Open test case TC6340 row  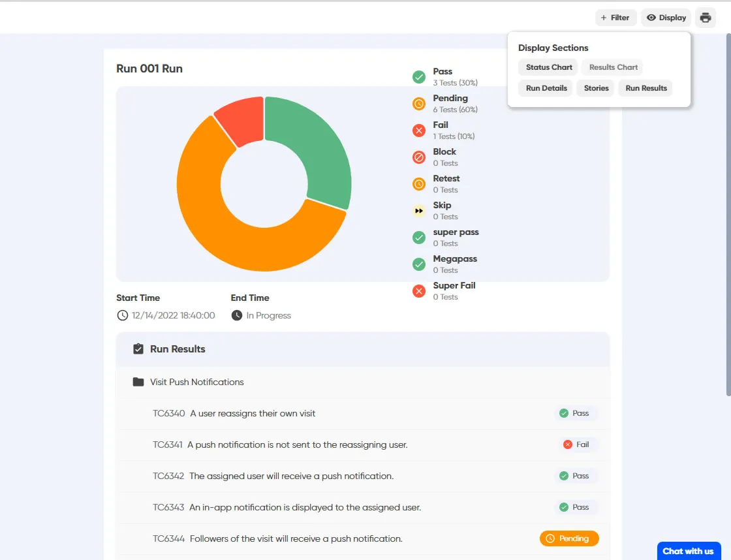click(x=363, y=414)
